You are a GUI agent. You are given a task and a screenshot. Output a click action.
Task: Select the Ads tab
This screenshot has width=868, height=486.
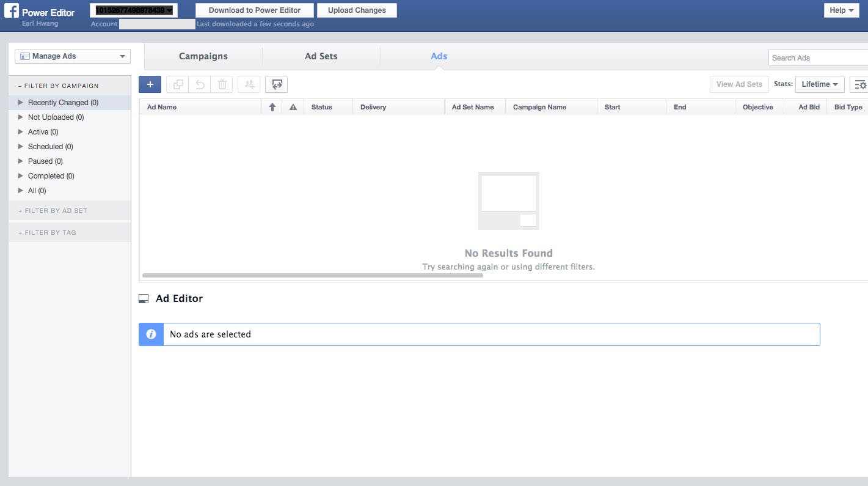[439, 56]
